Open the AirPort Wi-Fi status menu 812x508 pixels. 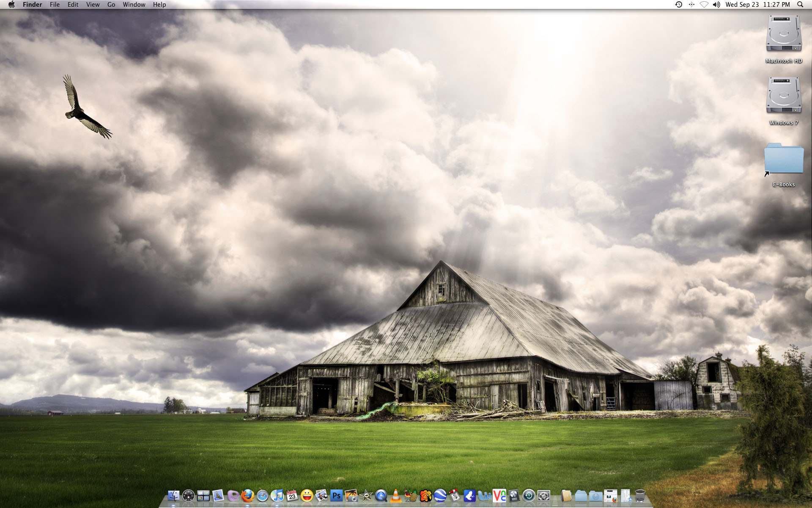(x=704, y=4)
